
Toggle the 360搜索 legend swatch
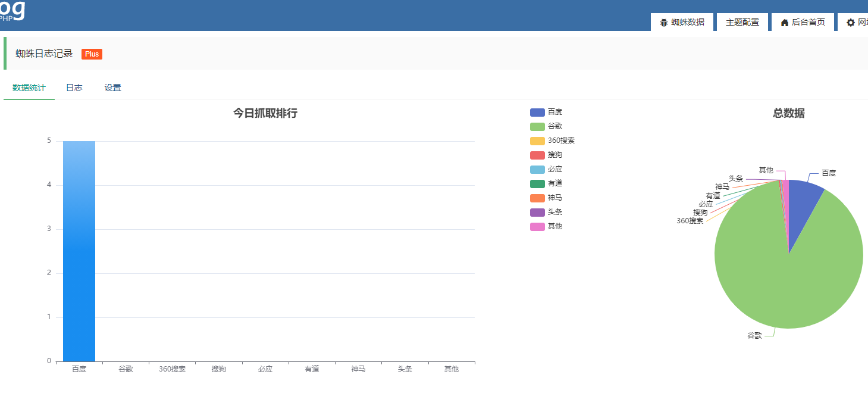[537, 141]
